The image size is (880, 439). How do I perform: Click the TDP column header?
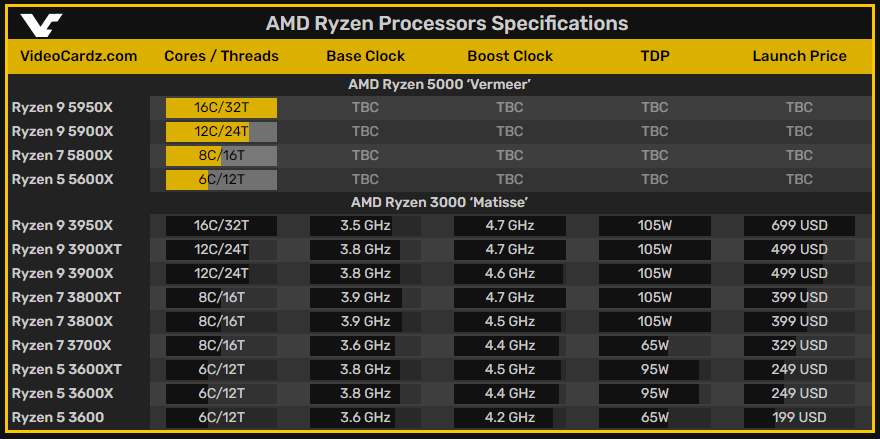tap(655, 56)
